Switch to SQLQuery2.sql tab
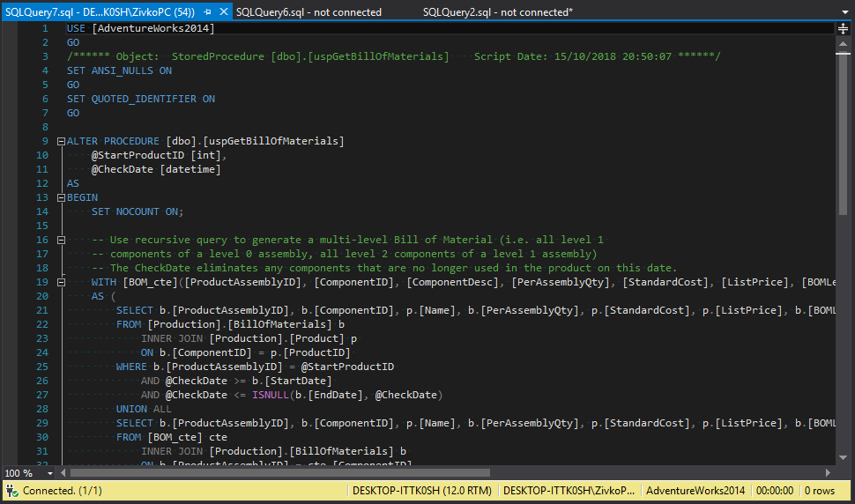Screen dimensions: 855x504 click(497, 12)
